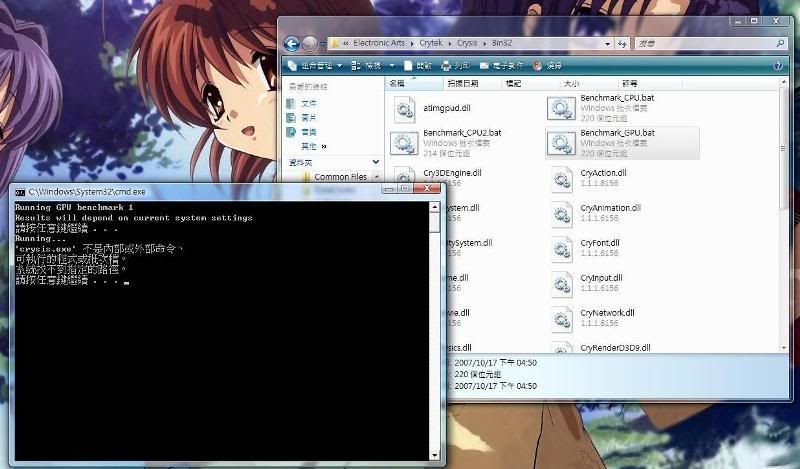This screenshot has height=469, width=800.
Task: Select the Benchmark_CPU.bat file icon
Action: click(561, 108)
